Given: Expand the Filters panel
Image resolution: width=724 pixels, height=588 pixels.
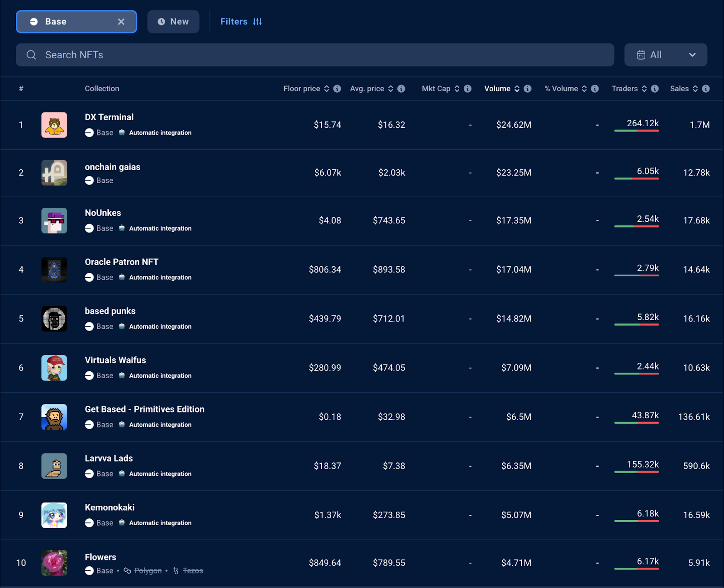Looking at the screenshot, I should click(241, 22).
